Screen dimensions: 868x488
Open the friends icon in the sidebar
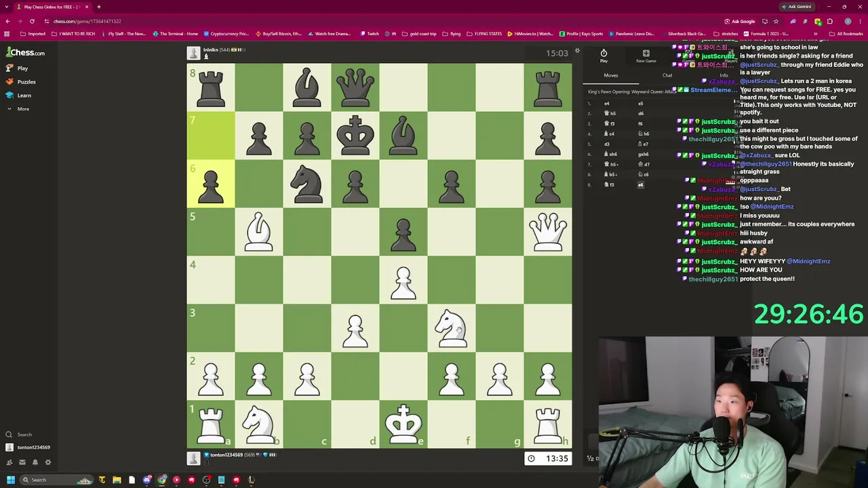[9, 462]
